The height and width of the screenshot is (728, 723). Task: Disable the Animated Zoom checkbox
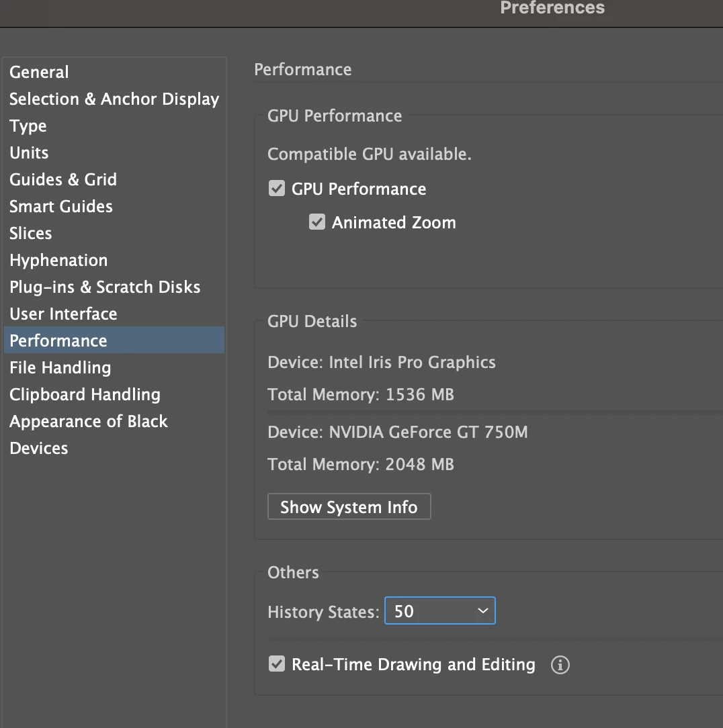[317, 222]
